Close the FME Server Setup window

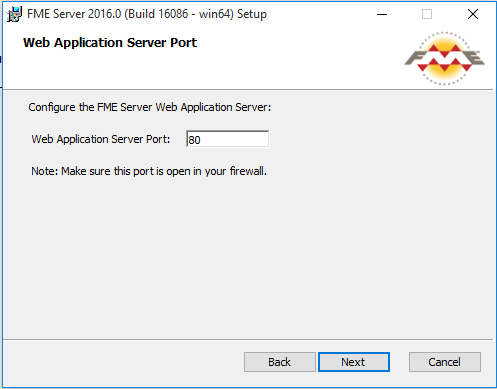[x=473, y=14]
